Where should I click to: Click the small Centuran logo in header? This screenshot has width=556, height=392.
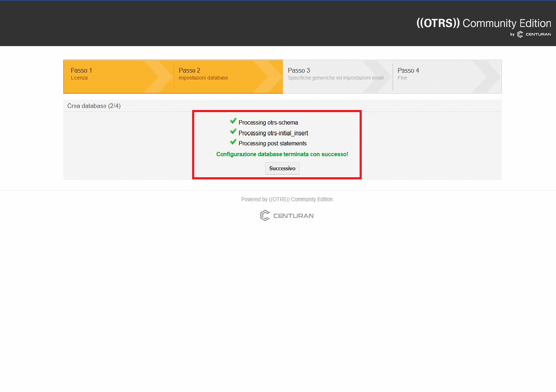534,34
